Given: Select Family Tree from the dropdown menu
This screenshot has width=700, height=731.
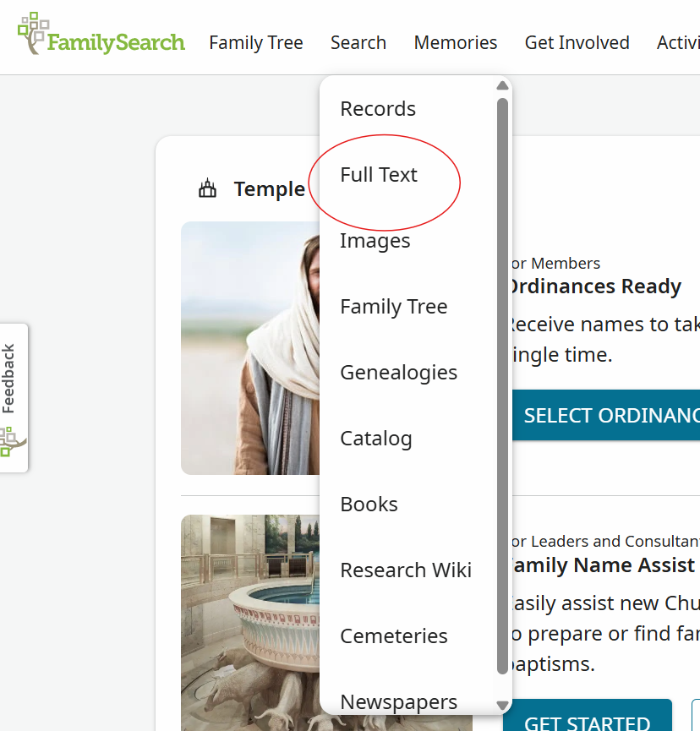Looking at the screenshot, I should click(x=394, y=306).
